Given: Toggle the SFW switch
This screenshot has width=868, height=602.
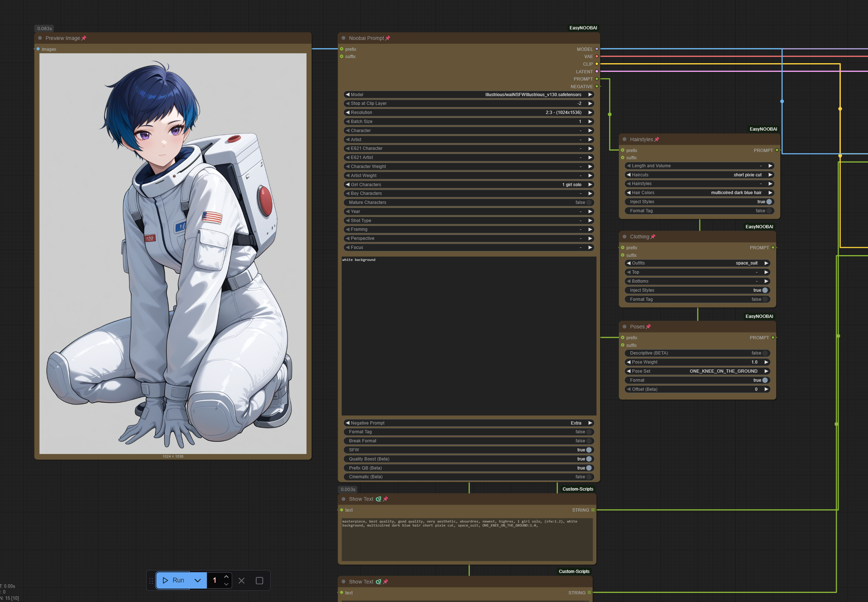Looking at the screenshot, I should tap(589, 450).
